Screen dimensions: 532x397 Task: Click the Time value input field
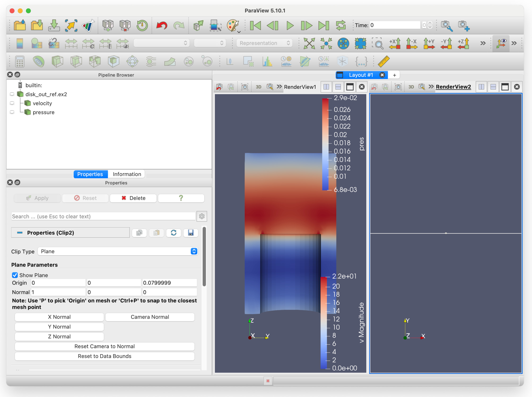[395, 25]
